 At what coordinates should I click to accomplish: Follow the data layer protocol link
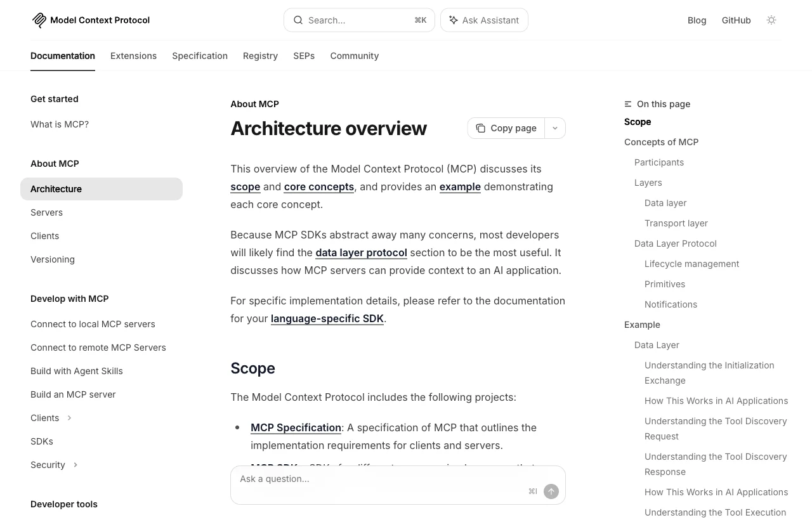[x=361, y=252]
